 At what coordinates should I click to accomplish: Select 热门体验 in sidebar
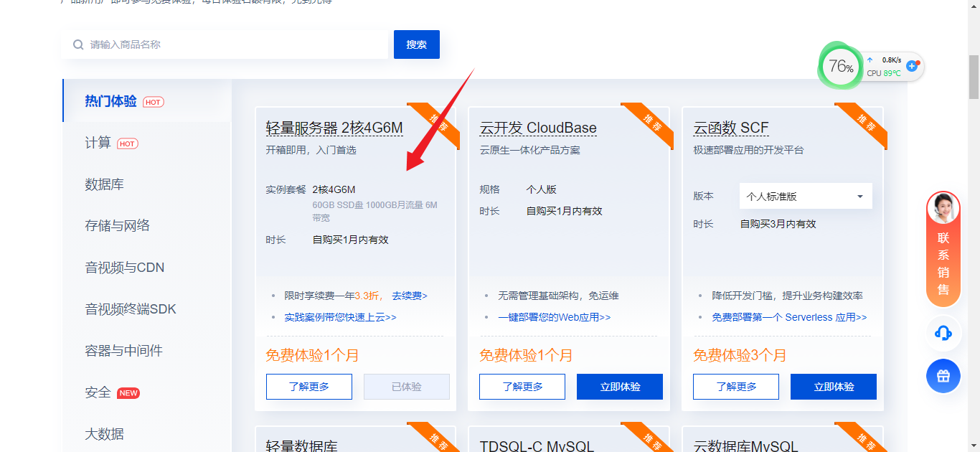coord(110,101)
